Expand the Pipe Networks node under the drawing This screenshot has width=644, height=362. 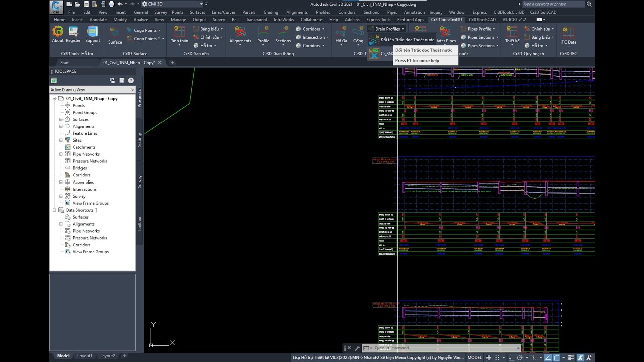[x=61, y=154]
